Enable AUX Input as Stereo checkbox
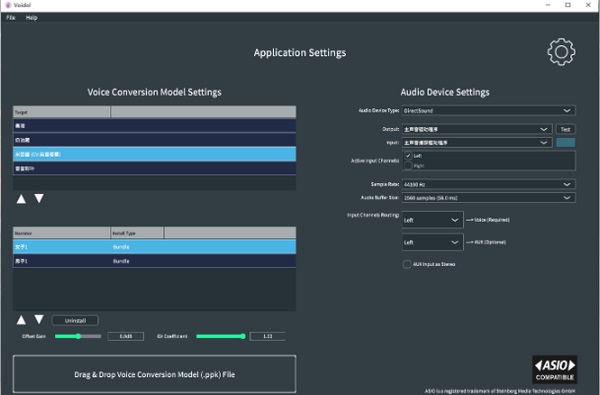The height and width of the screenshot is (395, 600). (x=407, y=264)
